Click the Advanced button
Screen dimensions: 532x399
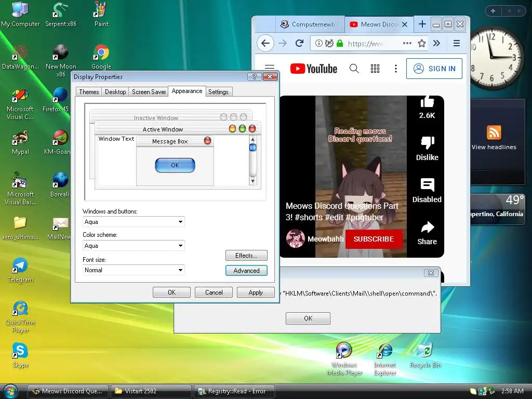point(246,270)
